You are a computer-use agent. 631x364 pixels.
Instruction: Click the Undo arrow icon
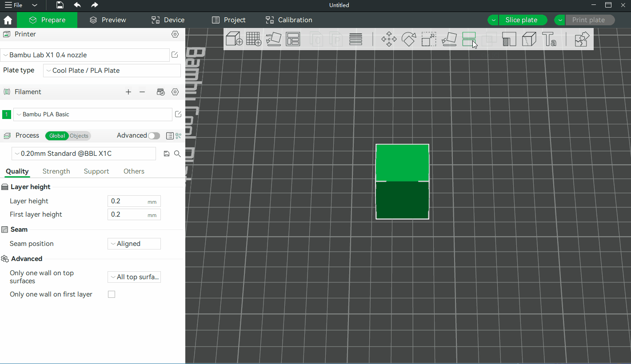point(77,5)
